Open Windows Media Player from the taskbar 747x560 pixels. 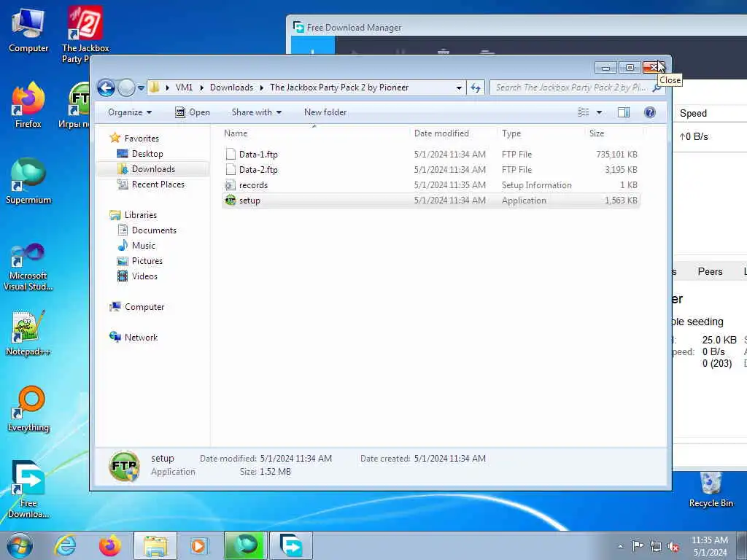[x=198, y=545]
